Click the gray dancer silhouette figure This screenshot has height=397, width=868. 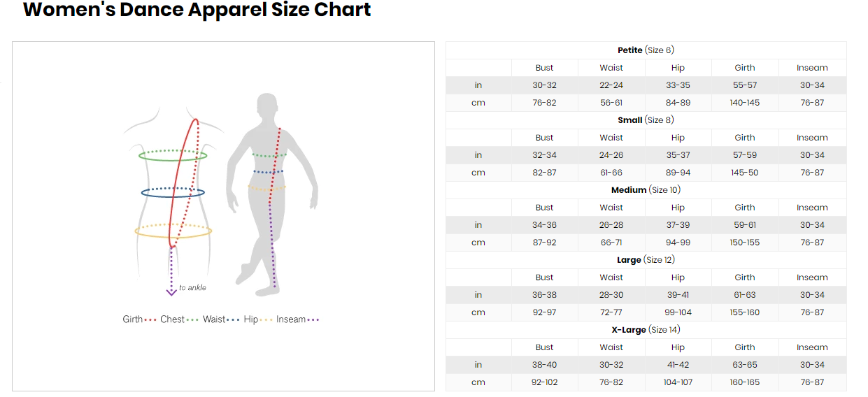(271, 191)
